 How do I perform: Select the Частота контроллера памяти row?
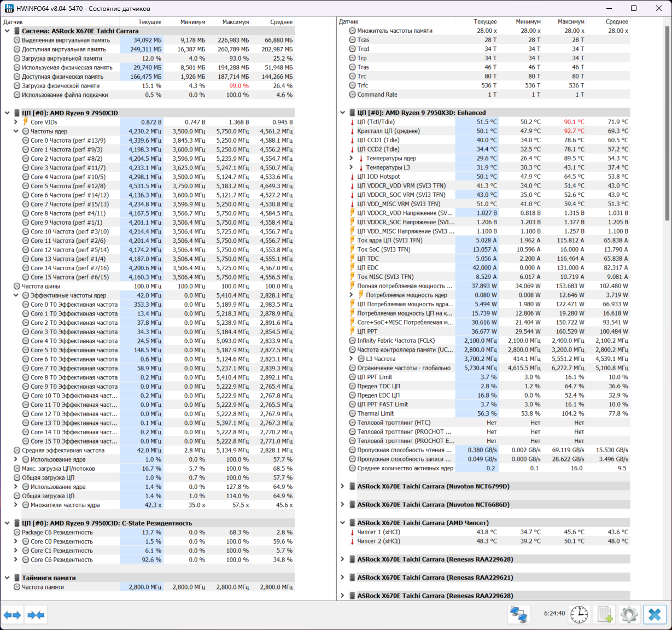click(x=483, y=350)
